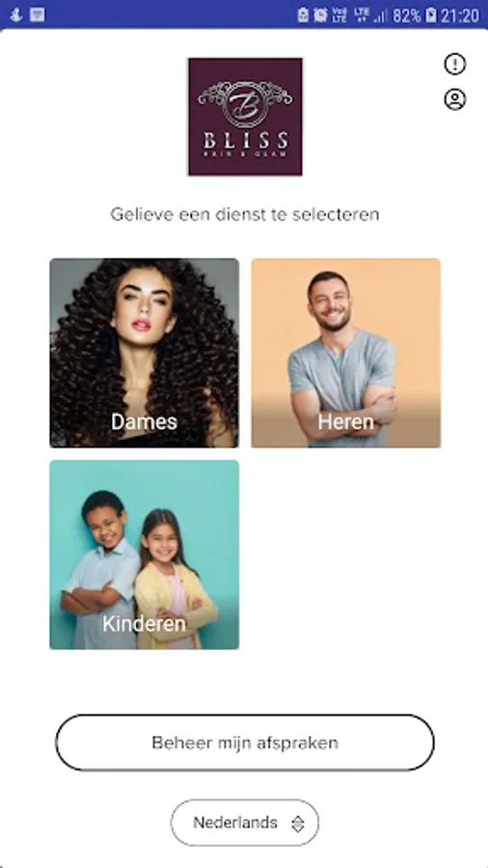The image size is (488, 868).
Task: Choose the Kinderen service tile
Action: [x=145, y=555]
